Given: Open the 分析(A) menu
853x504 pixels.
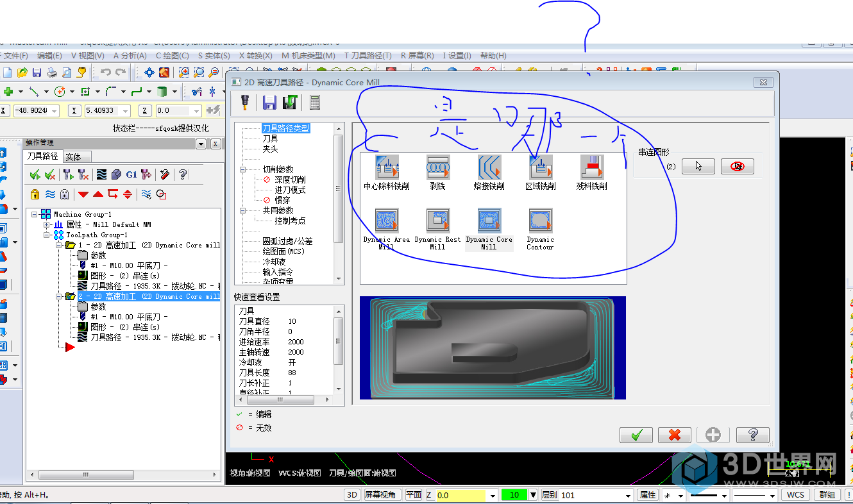Looking at the screenshot, I should click(129, 56).
